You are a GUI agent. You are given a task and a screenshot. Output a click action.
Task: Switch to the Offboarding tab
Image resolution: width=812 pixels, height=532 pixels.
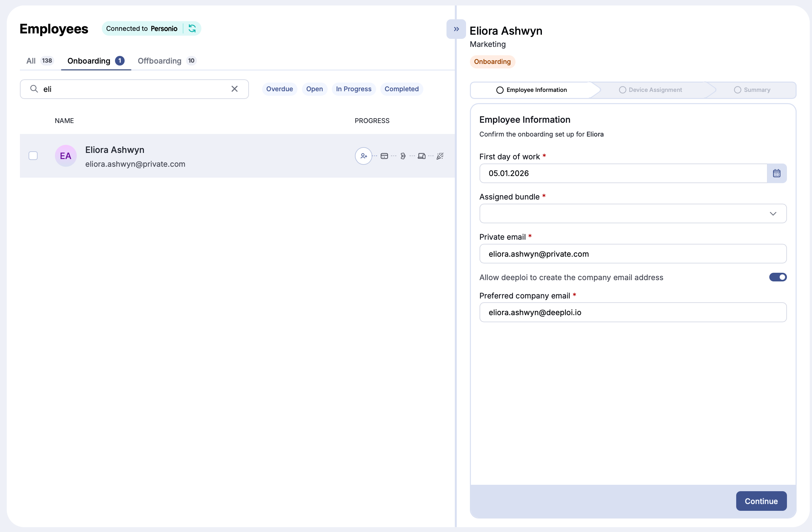[159, 61]
